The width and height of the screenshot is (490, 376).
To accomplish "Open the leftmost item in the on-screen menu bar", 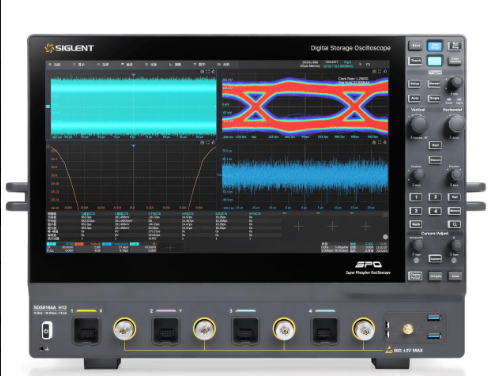I will coord(55,64).
